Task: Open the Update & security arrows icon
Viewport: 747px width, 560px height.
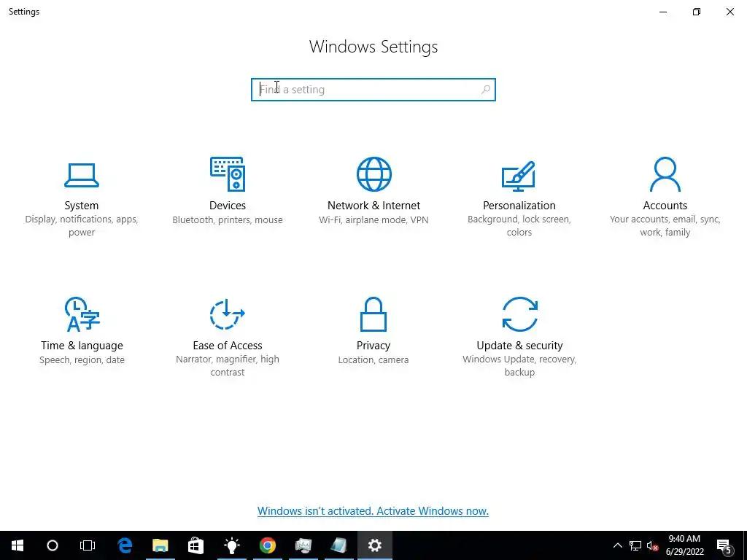Action: (519, 314)
